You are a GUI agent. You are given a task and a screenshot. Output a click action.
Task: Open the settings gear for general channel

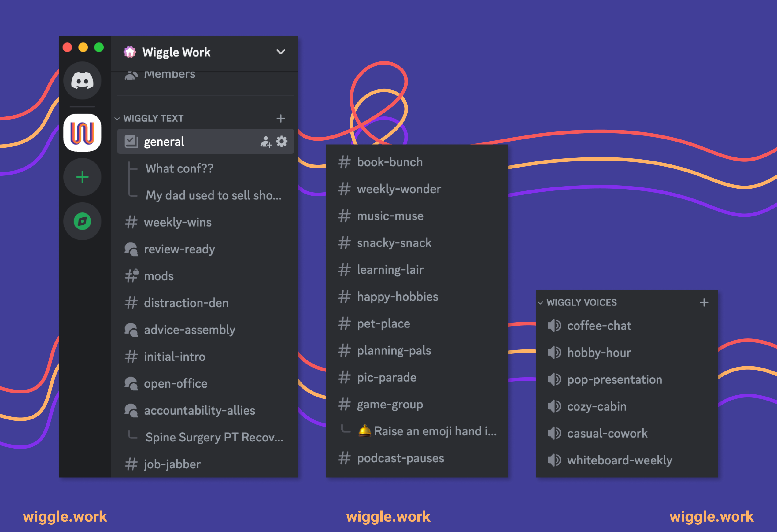click(282, 142)
